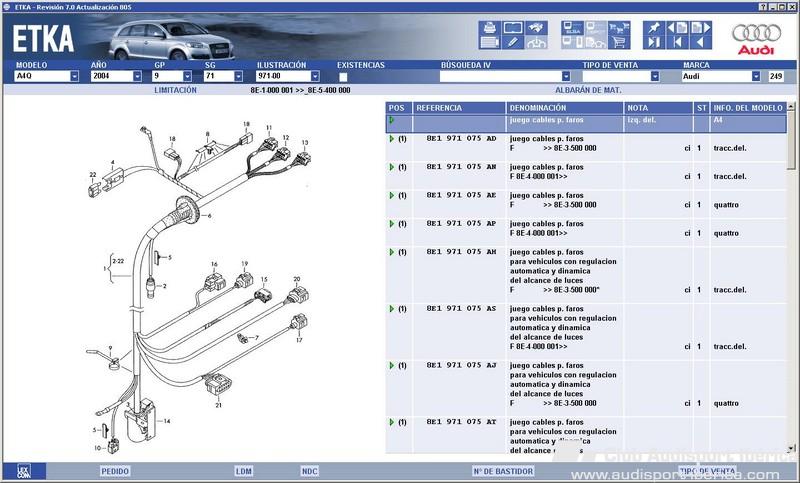
Task: Click the ST column header
Action: click(702, 108)
